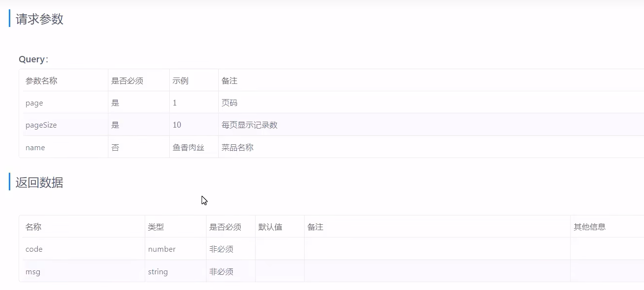Screen dimensions: 644x290
Task: Click the 是 cell in pageSize row
Action: (x=115, y=125)
